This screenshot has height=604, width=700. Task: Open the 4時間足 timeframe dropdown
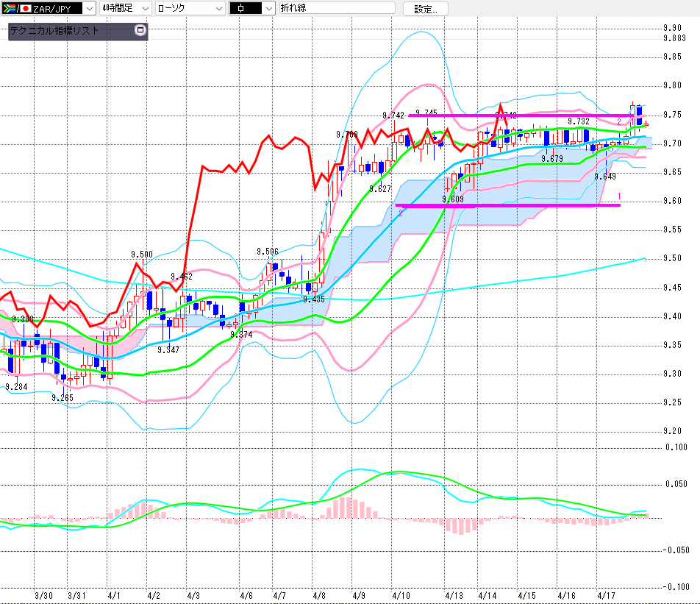[x=144, y=8]
